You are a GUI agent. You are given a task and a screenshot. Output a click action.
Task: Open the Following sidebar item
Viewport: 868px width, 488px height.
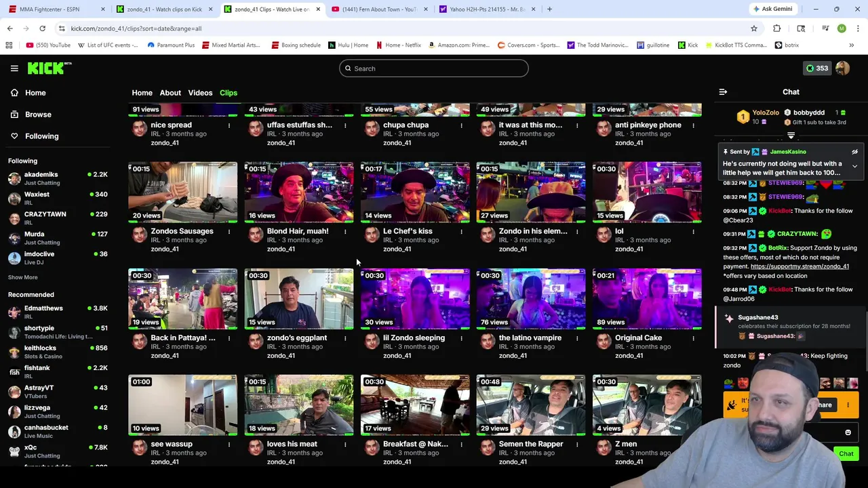click(41, 136)
